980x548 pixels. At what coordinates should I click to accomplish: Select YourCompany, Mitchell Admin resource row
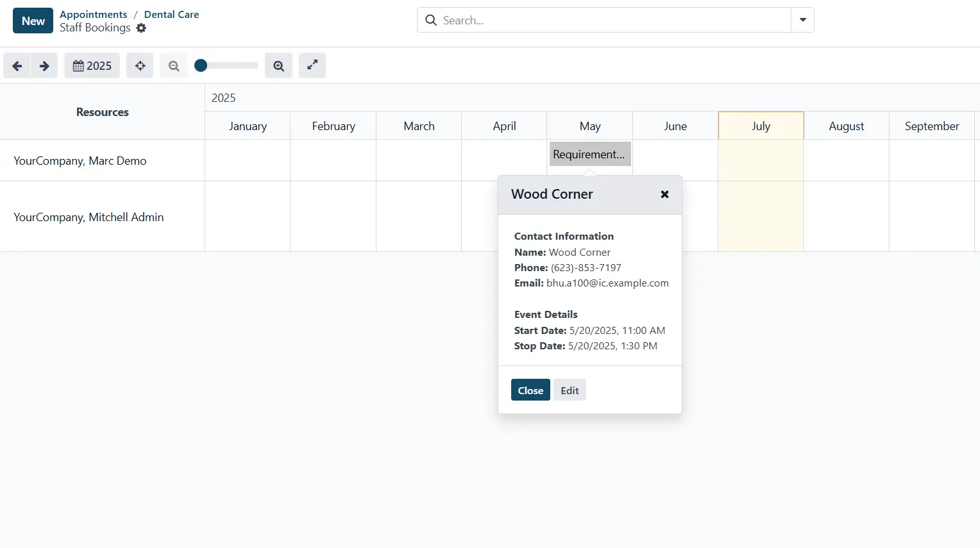pos(89,217)
